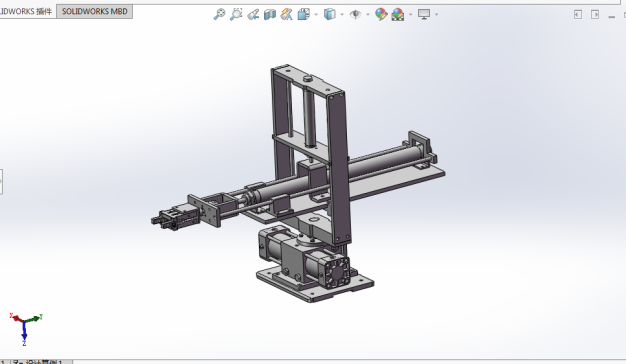Minimize the document window
The image size is (626, 364).
612,16
